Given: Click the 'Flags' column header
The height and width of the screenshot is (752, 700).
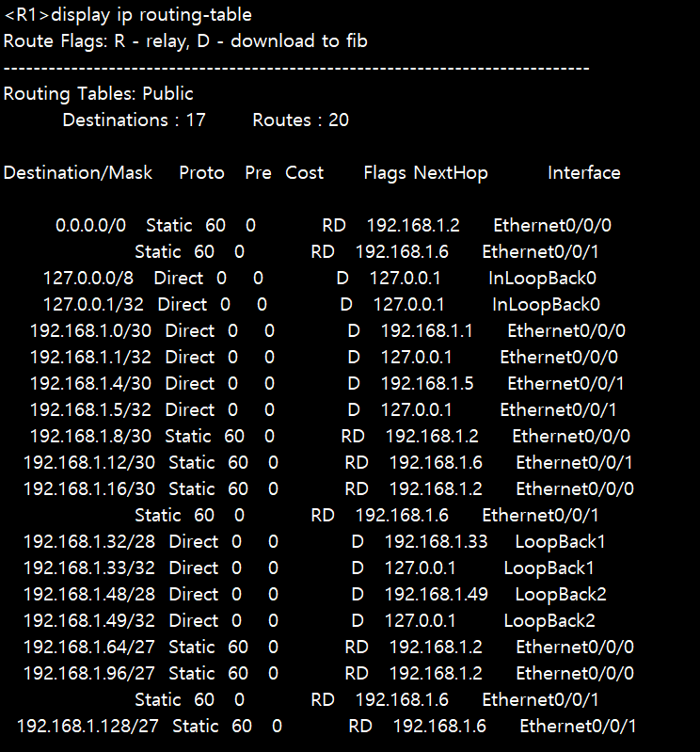Looking at the screenshot, I should [385, 173].
